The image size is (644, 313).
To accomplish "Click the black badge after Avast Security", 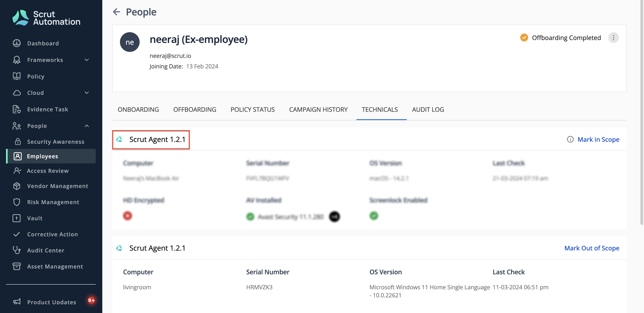I will tap(334, 216).
